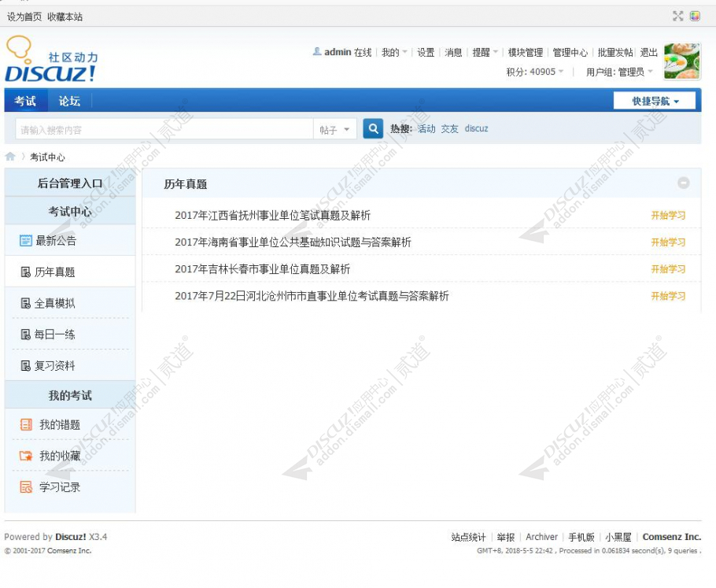Click 开始学习 for 河北沧州 exam
Image resolution: width=716 pixels, height=588 pixels.
(668, 296)
